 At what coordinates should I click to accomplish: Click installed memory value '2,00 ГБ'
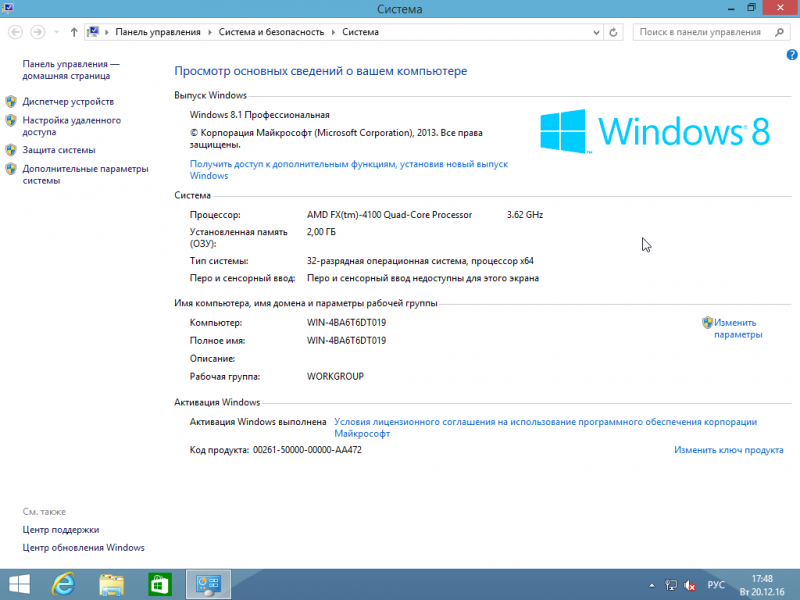pos(321,232)
